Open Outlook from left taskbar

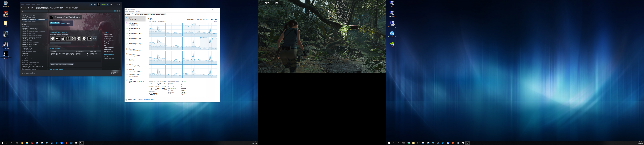point(42,143)
